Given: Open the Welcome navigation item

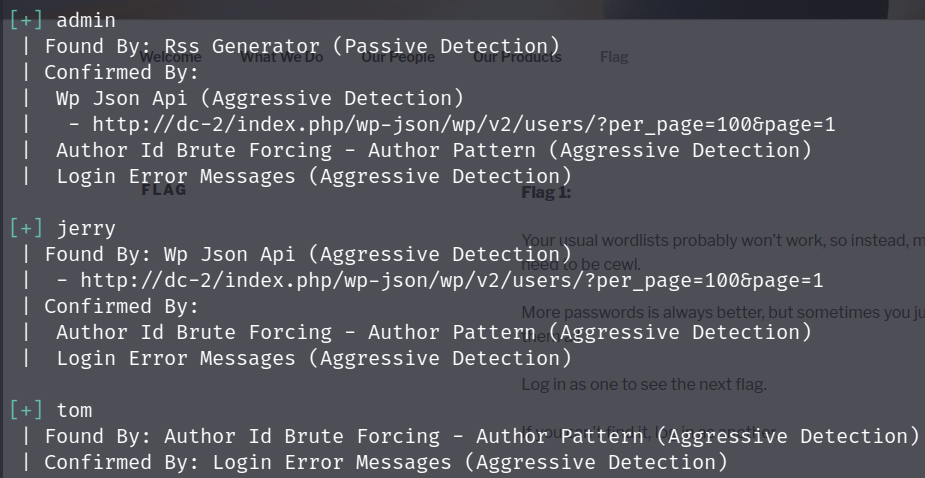Looking at the screenshot, I should pyautogui.click(x=170, y=57).
